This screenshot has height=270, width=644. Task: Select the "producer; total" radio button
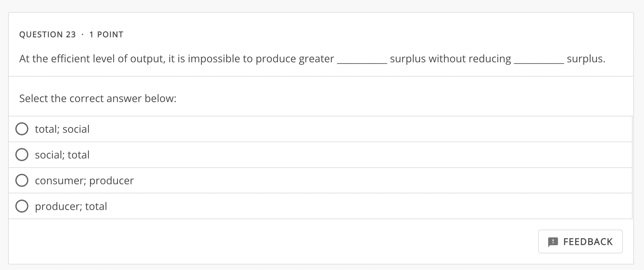coord(22,206)
